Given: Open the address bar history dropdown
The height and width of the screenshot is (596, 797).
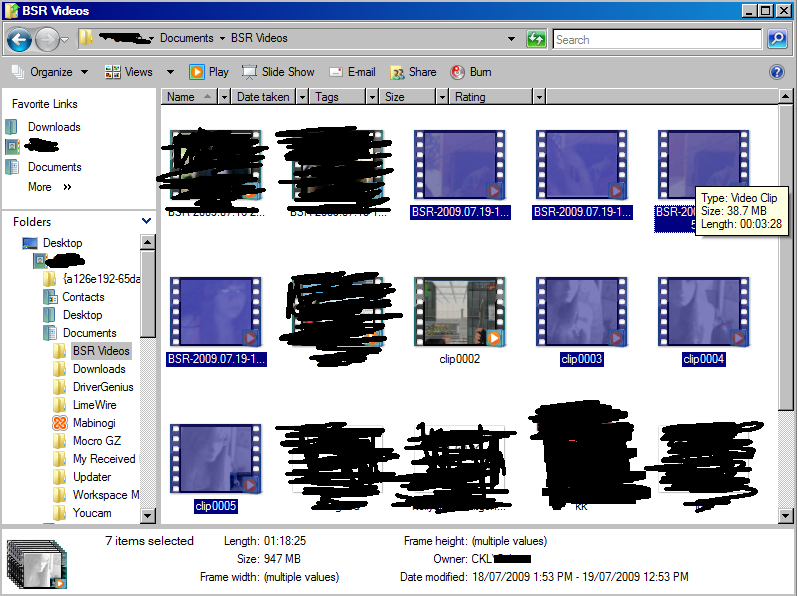Looking at the screenshot, I should point(511,39).
